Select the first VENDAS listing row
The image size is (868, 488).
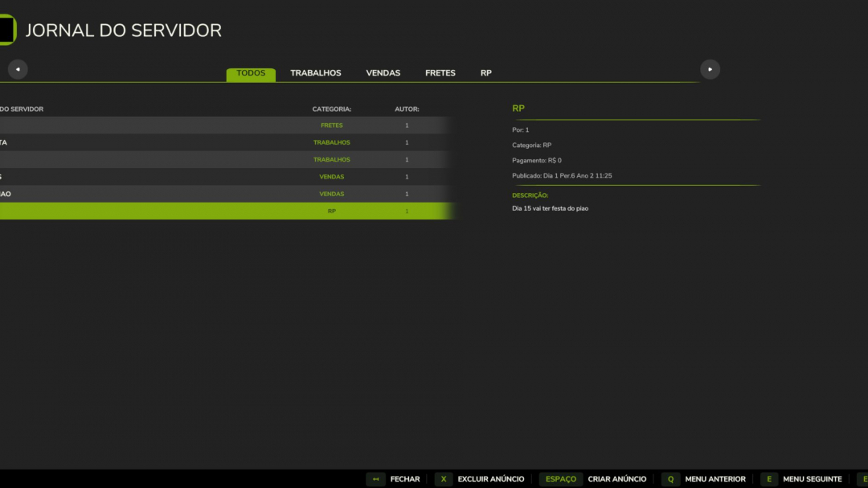click(227, 177)
